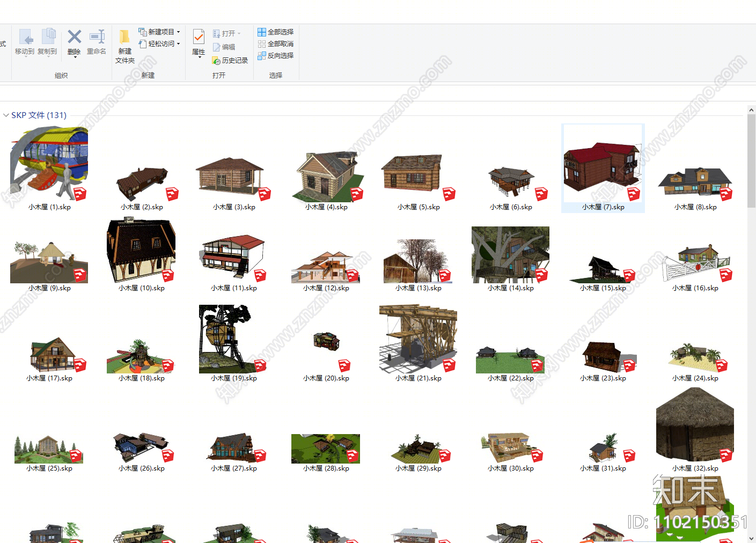
Task: Click the vertical scrollbar down arrow
Action: coord(751,539)
